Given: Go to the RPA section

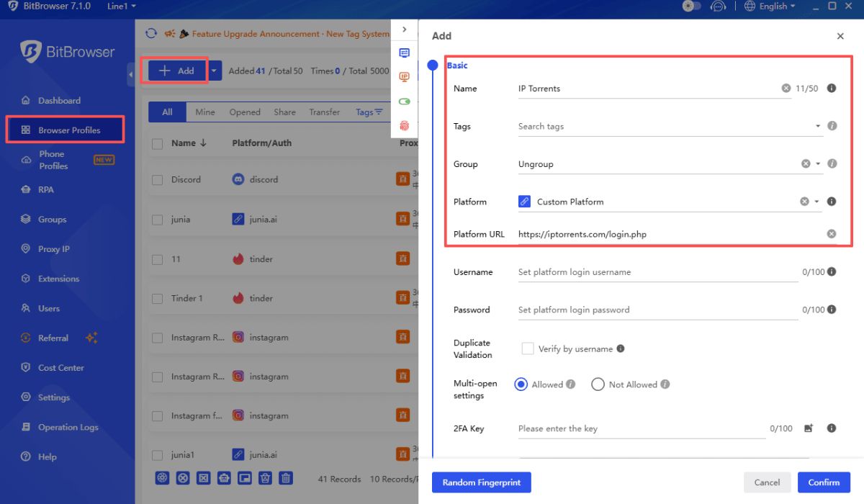Looking at the screenshot, I should click(45, 189).
